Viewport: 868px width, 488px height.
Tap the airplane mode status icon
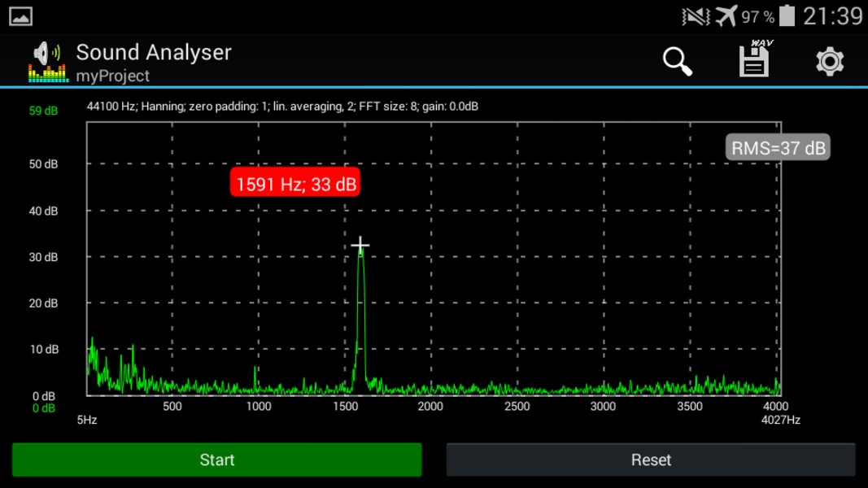726,15
